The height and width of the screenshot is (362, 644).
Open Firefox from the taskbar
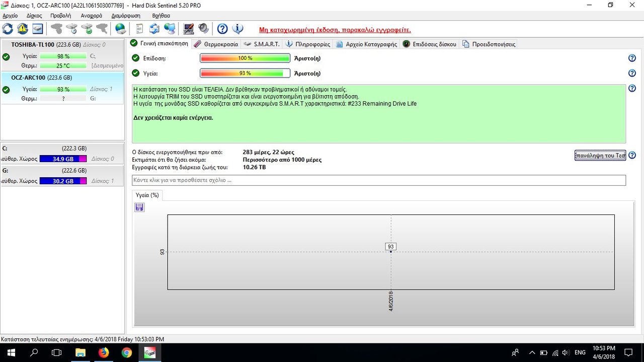[x=104, y=352]
